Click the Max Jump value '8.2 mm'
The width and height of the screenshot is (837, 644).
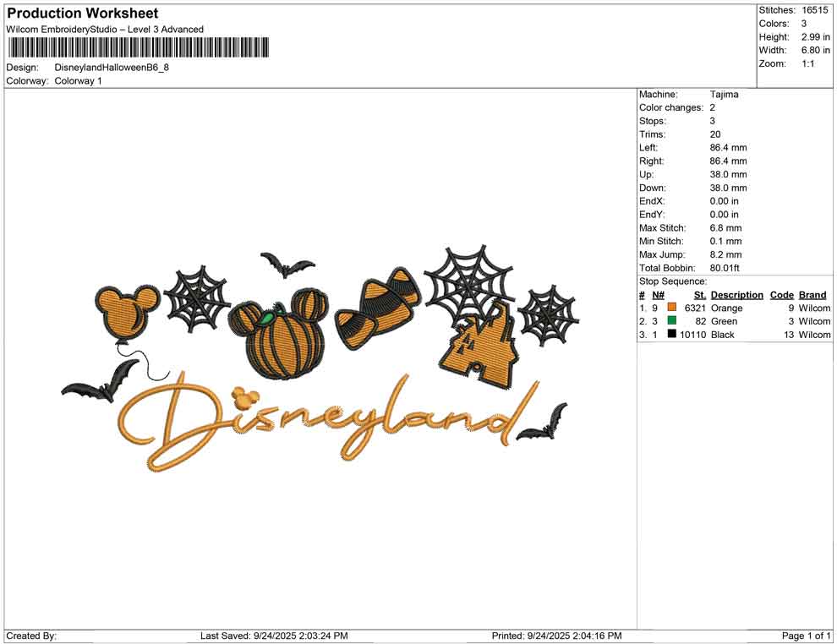(x=725, y=254)
